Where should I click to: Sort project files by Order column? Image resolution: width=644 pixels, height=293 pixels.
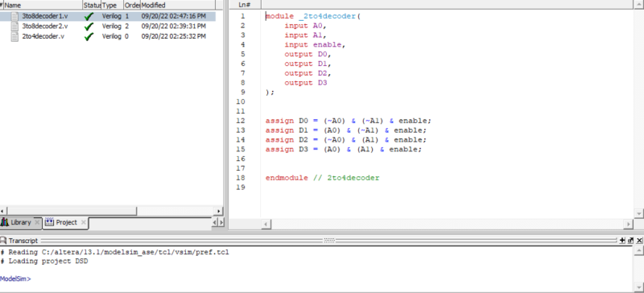(x=132, y=6)
